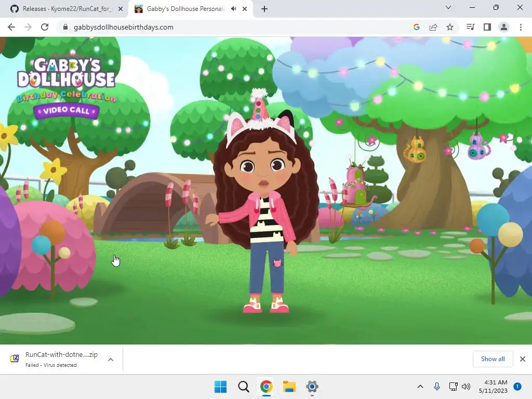Screen dimensions: 532x399
Task: View site information via the padlock icon
Action: click(65, 27)
